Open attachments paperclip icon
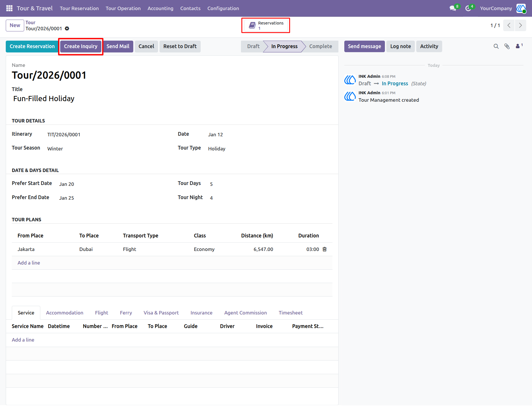The image size is (532, 406). (507, 46)
